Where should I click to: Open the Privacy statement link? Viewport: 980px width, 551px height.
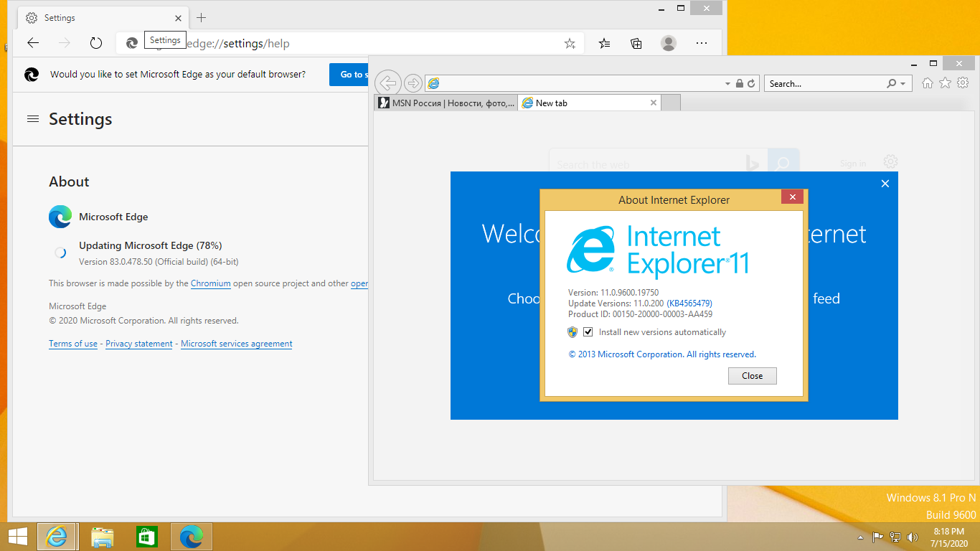139,344
